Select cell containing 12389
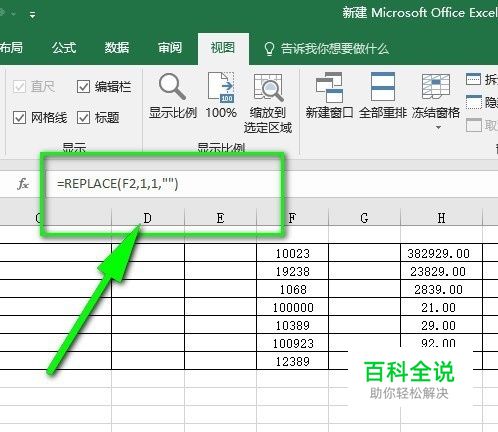The height and width of the screenshot is (432, 498). click(293, 361)
